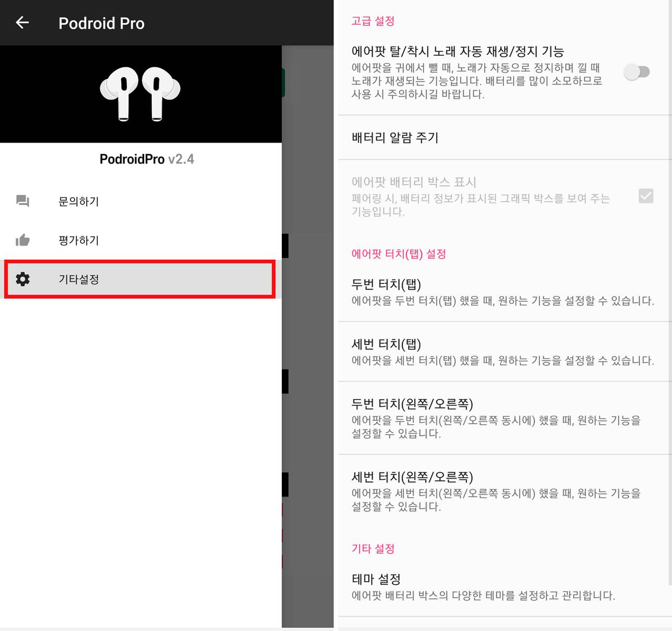672x631 pixels.
Task: Click the 기타 설정 section header
Action: click(x=373, y=548)
